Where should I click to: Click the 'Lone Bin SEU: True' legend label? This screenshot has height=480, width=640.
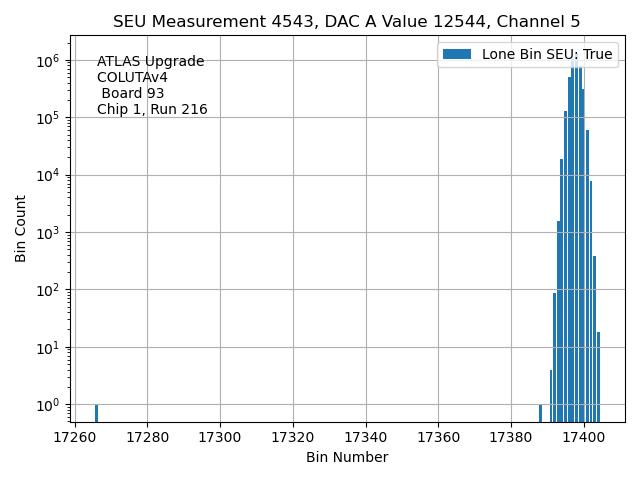(x=547, y=54)
